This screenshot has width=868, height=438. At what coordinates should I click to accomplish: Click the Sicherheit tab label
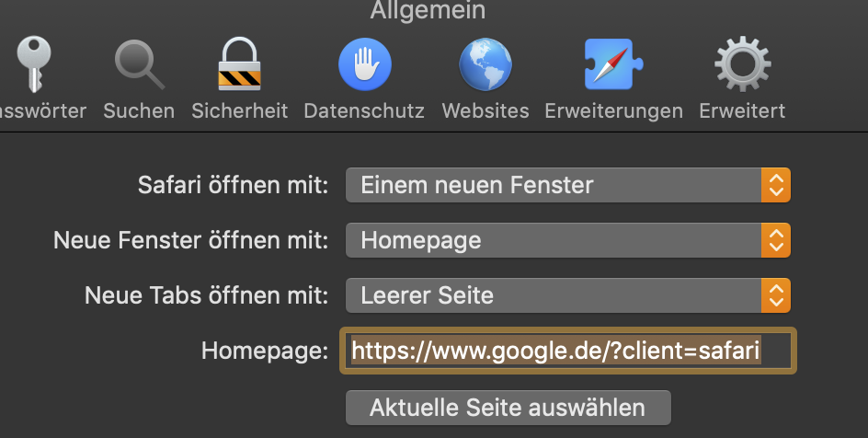[x=240, y=111]
